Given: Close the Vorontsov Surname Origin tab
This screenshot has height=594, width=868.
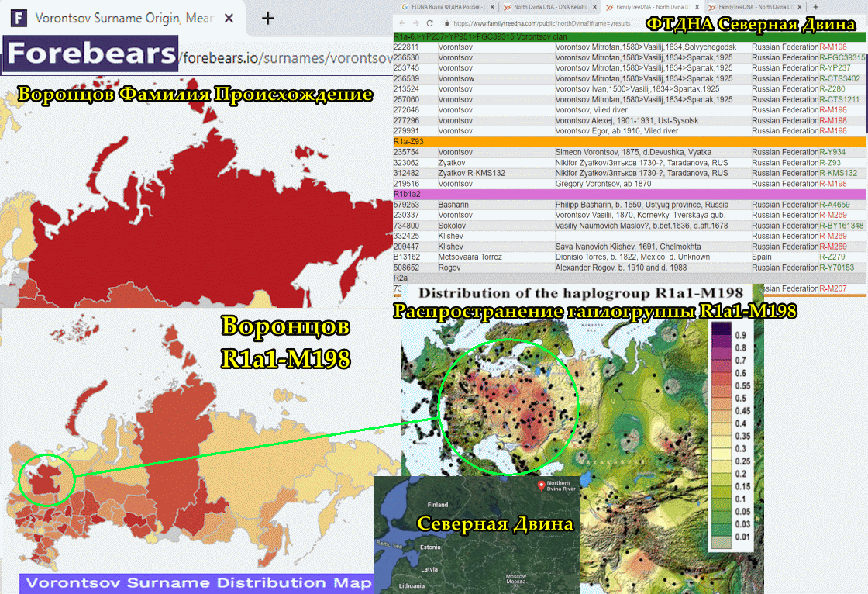Looking at the screenshot, I should [x=229, y=19].
